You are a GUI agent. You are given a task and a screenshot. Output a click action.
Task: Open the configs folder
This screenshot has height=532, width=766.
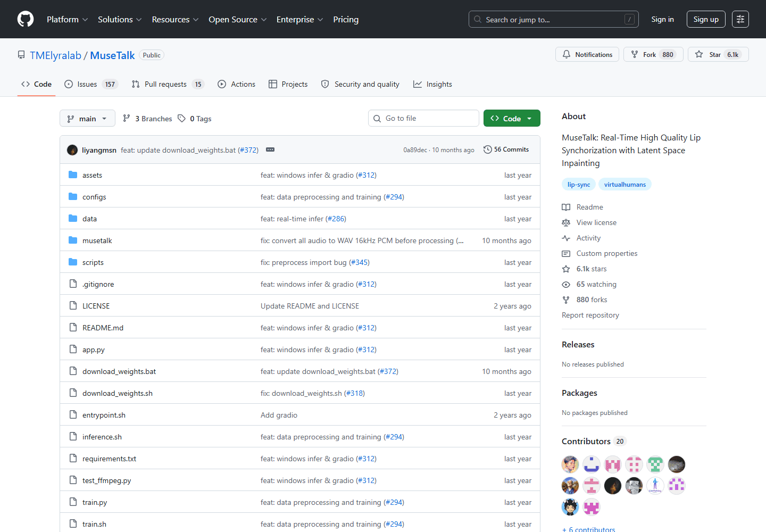94,197
